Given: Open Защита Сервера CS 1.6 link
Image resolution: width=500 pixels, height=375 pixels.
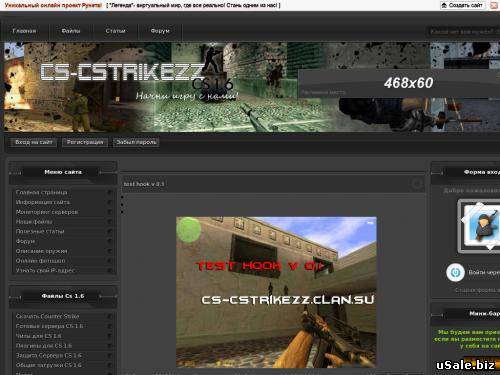Looking at the screenshot, I should (x=49, y=355).
